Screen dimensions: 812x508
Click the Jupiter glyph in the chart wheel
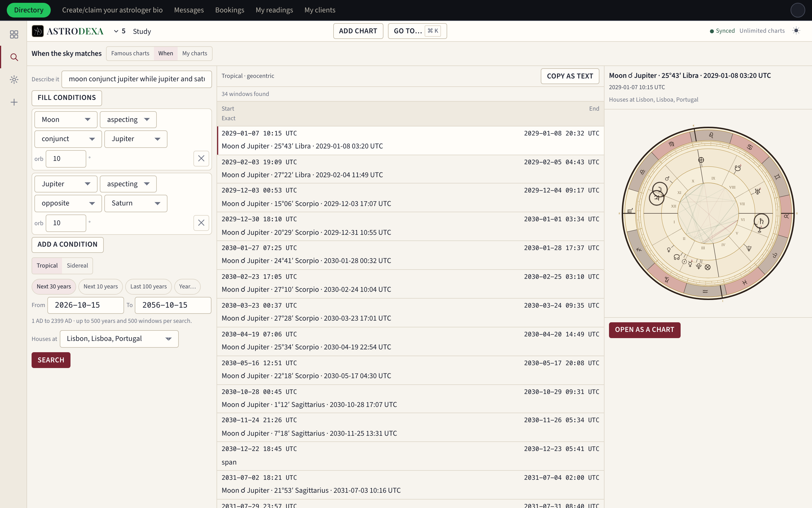(x=657, y=198)
